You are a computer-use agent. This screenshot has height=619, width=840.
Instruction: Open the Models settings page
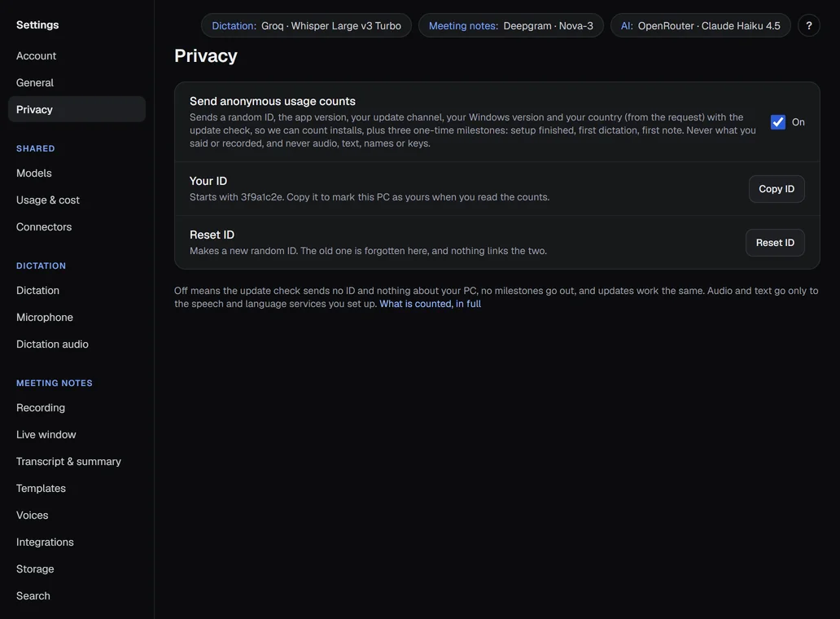pos(77,173)
